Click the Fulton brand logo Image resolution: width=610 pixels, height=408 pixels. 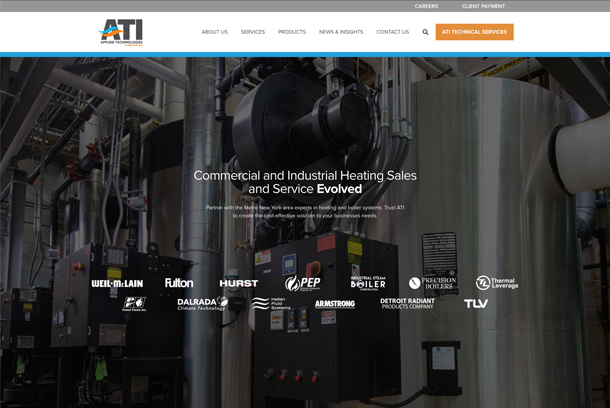coord(179,283)
